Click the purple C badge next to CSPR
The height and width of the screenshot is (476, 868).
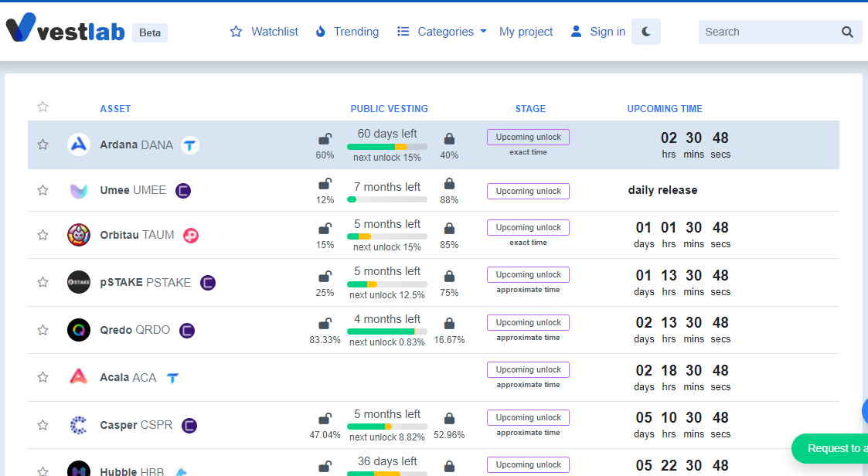point(189,426)
